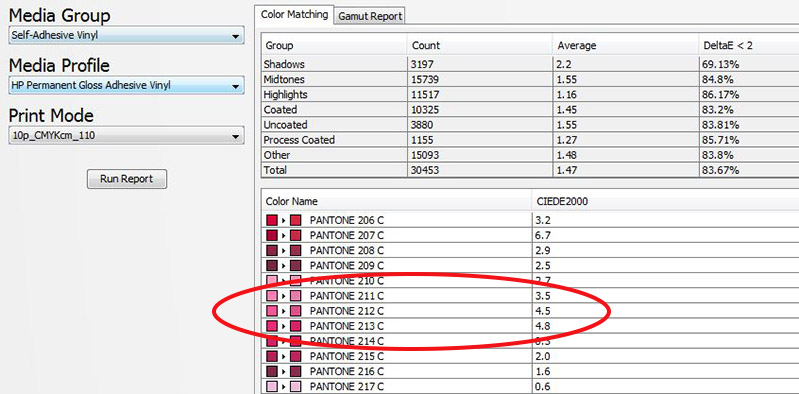Click the original swatch of PANTONE 213 C
799x394 pixels.
tap(272, 326)
